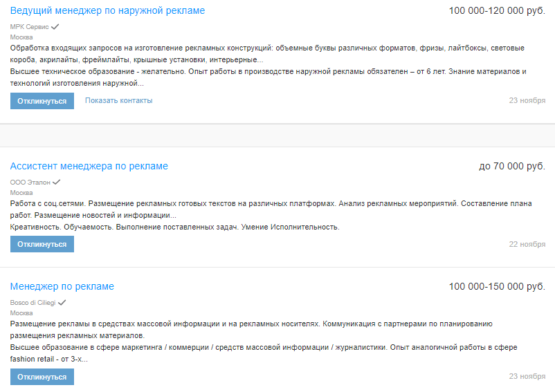Viewport: 555px width, 392px height.
Task: Open 'Менеджер по рекламе' vacancy title
Action: tap(62, 287)
